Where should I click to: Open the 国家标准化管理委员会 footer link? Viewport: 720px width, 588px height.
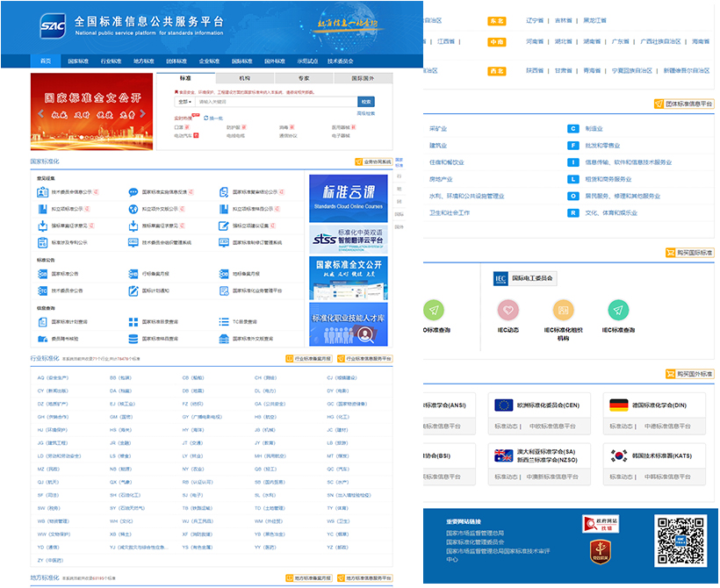pos(475,542)
